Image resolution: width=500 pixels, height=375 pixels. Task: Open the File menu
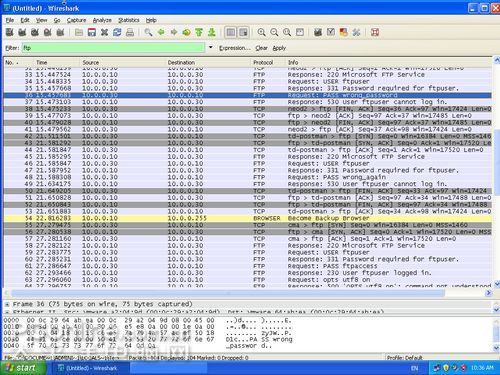(x=10, y=20)
